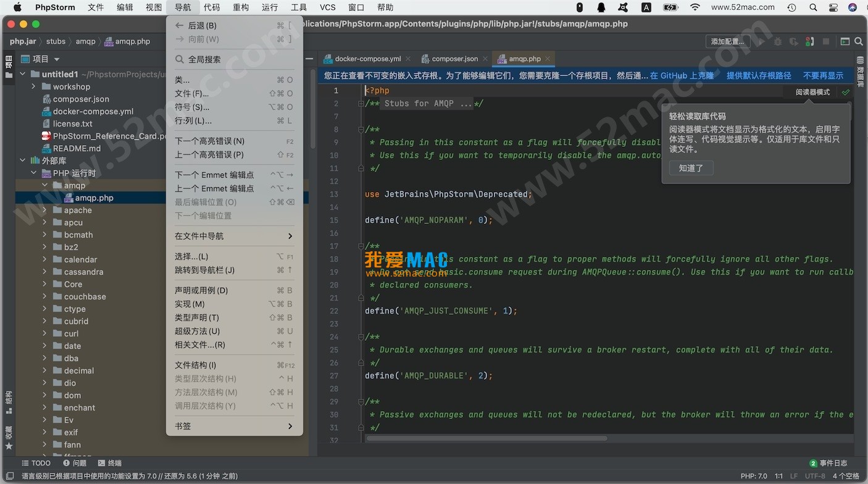Open the 书签 (Bookmarks) submenu
The height and width of the screenshot is (484, 868).
233,426
